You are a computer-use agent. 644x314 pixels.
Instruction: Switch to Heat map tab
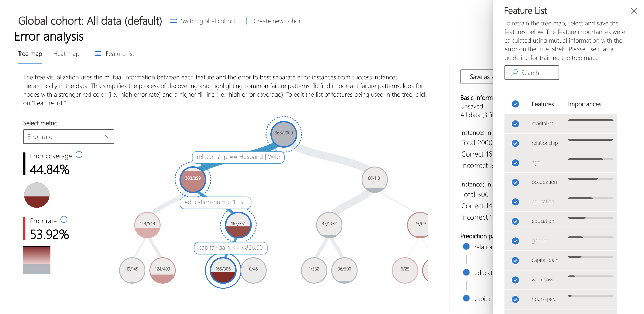pyautogui.click(x=66, y=54)
